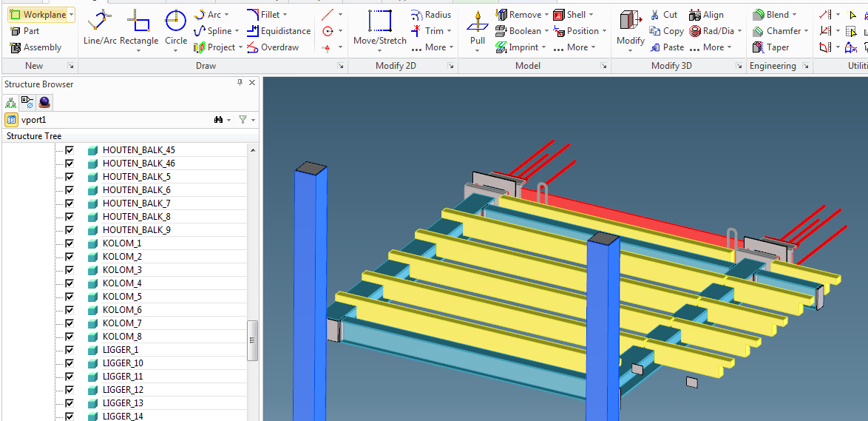
Task: Toggle the LIGGER_1 checkbox
Action: point(69,349)
